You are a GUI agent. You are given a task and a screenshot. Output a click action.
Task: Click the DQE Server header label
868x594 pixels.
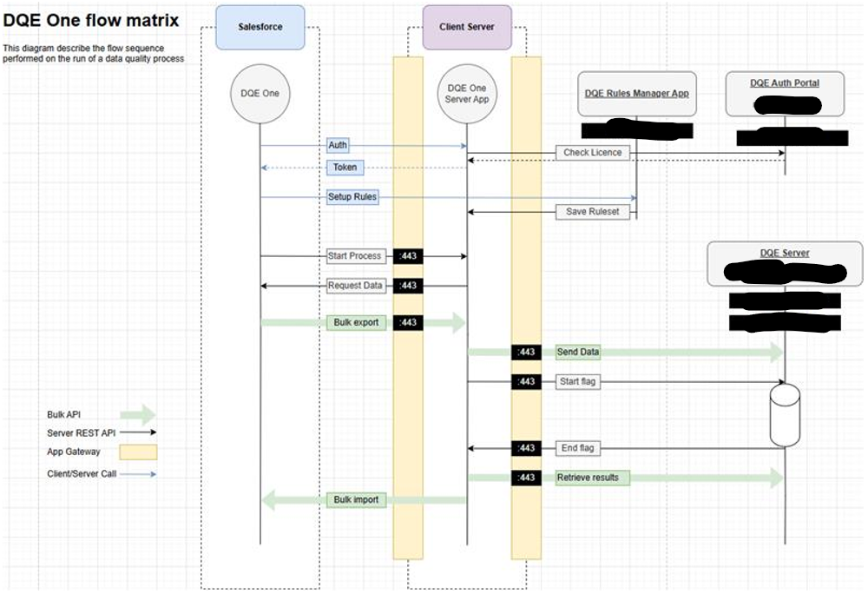click(783, 254)
